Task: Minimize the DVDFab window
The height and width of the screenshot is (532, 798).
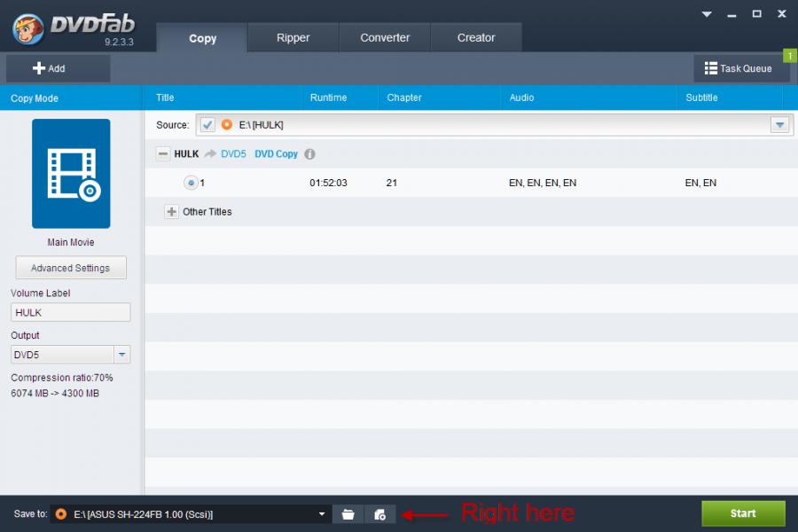Action: click(731, 14)
